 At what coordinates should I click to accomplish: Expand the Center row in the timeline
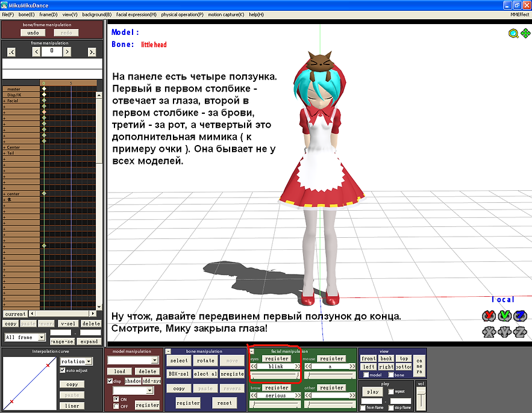4,147
